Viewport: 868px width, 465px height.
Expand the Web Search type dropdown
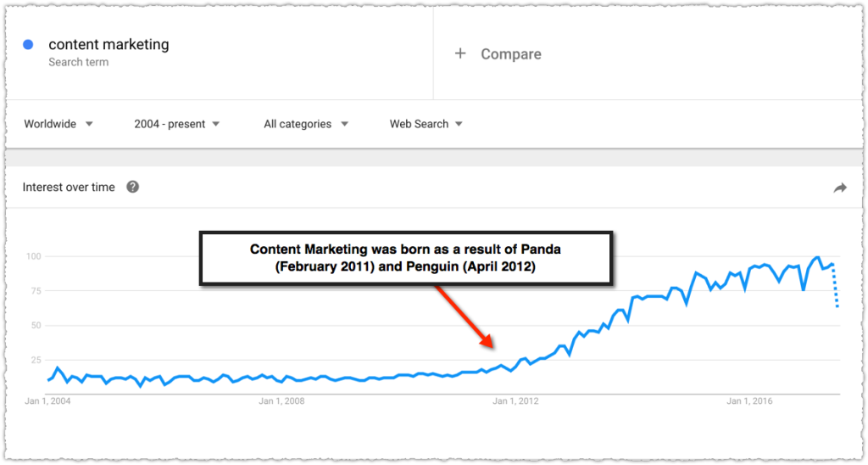tap(426, 124)
